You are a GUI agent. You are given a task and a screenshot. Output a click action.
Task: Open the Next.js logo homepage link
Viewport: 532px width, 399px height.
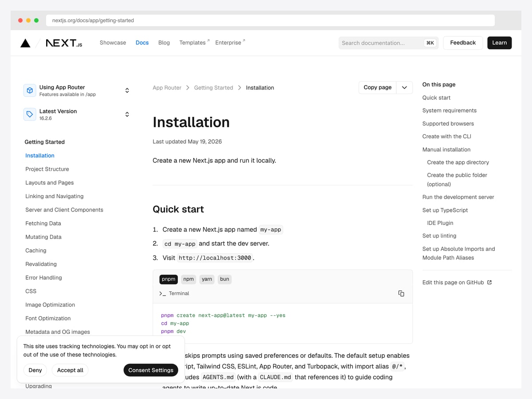[x=64, y=43]
